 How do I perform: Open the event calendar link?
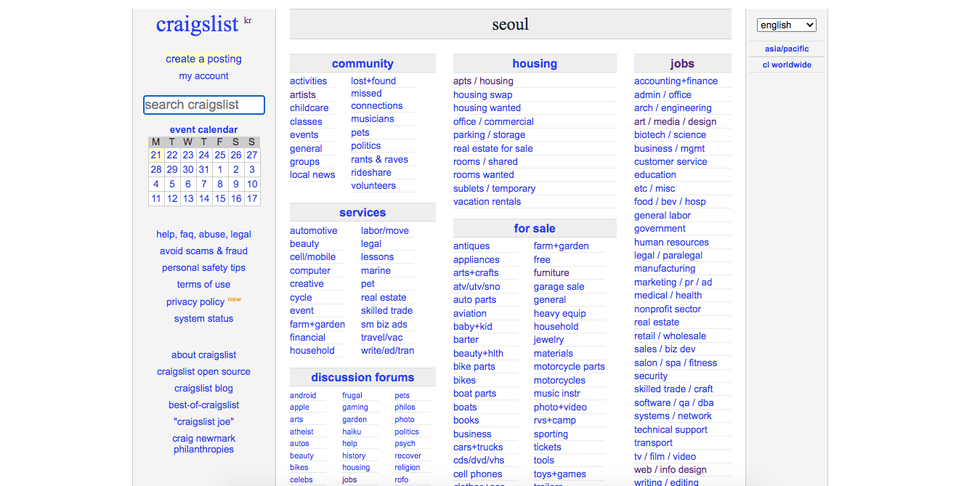point(203,129)
